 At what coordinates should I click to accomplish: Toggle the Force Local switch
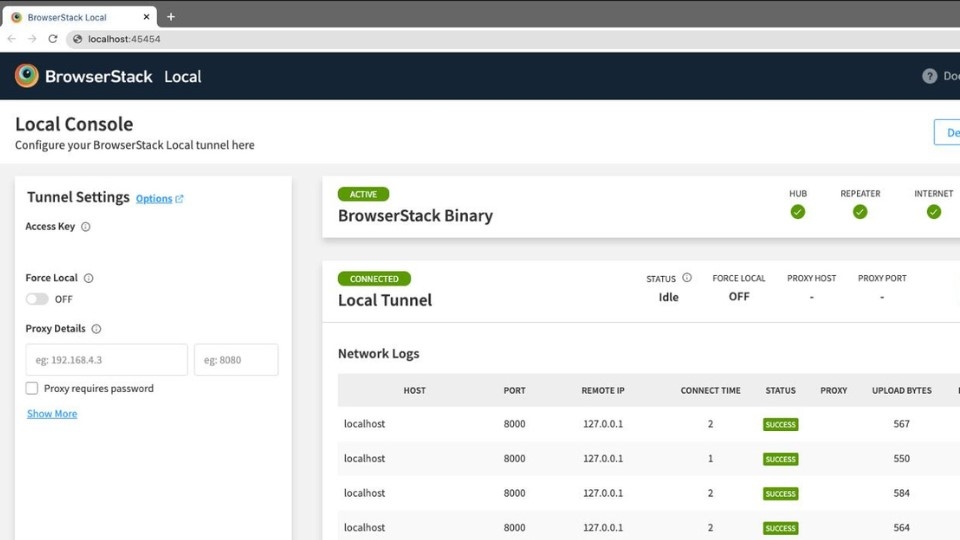(x=37, y=299)
